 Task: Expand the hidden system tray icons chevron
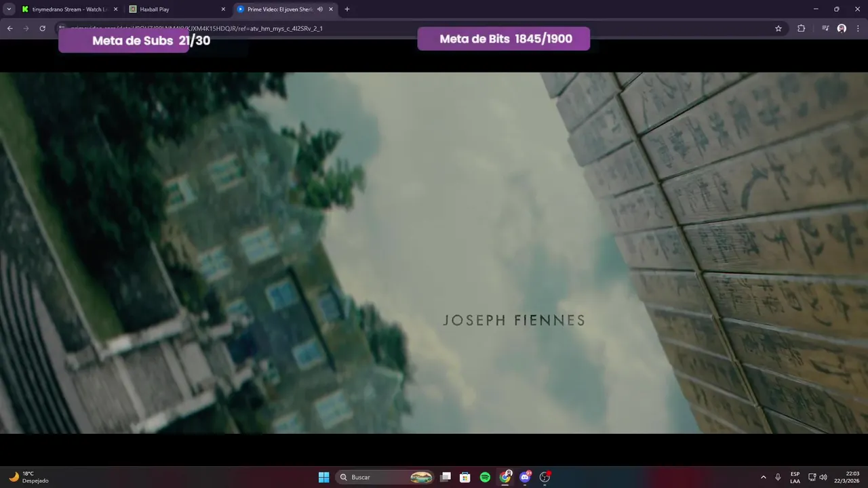[764, 477]
